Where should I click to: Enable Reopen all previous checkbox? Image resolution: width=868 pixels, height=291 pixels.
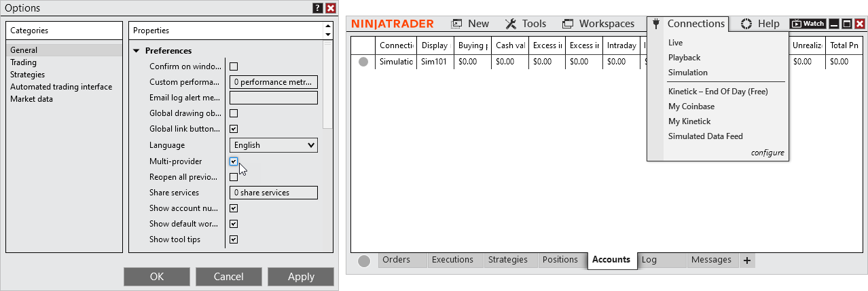click(234, 177)
